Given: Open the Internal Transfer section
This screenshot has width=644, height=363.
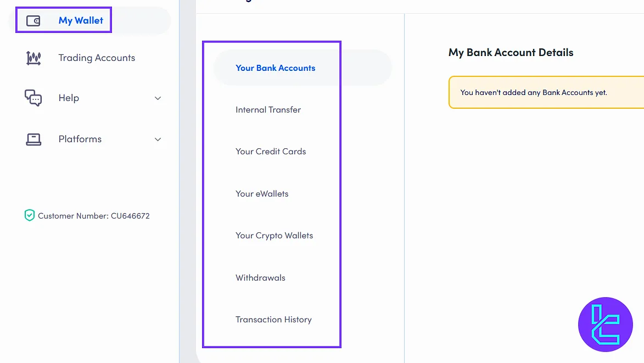Looking at the screenshot, I should click(x=268, y=110).
